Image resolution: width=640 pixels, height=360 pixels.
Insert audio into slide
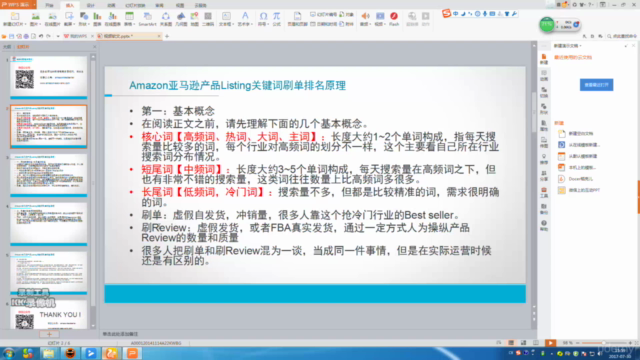pyautogui.click(x=365, y=19)
